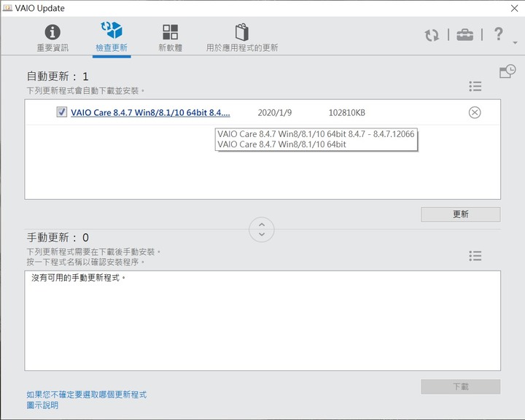Open 如果您不確定要選取哪個更新程式 link
The image size is (525, 420).
86,394
